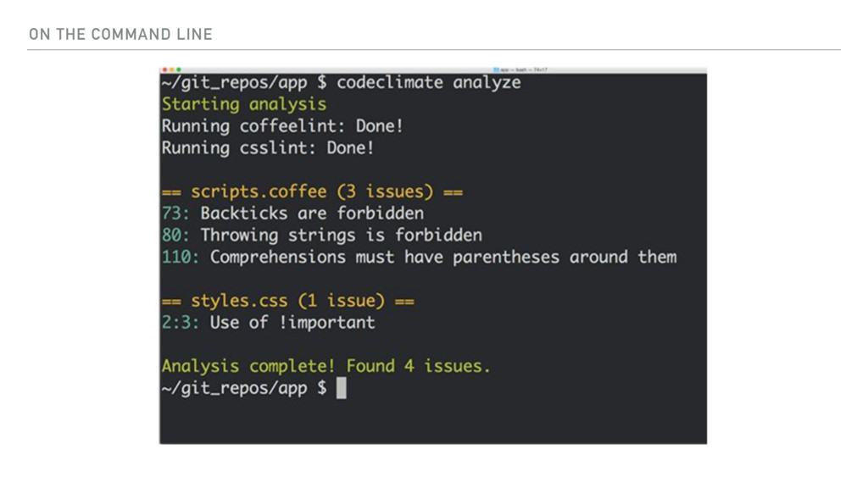Click the 'ON THE COMMAND LINE' heading
Screen dimensions: 868x488
(x=120, y=34)
